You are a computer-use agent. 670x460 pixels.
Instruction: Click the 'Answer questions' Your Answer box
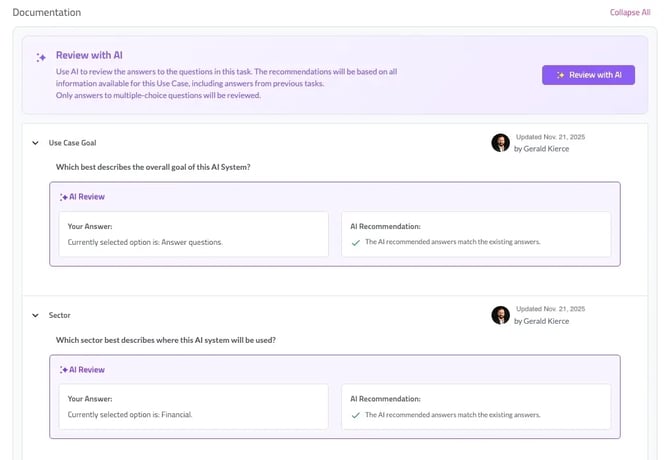click(x=194, y=234)
